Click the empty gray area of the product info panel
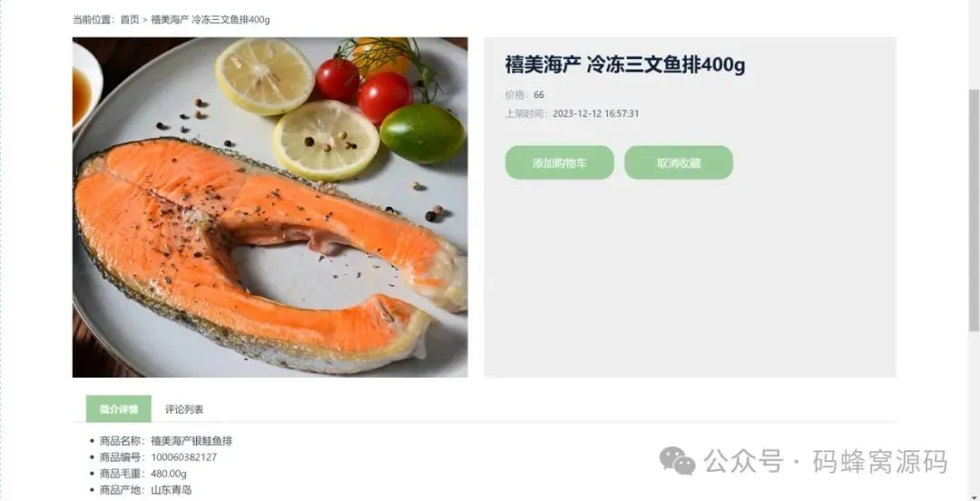Viewport: 980px width, 501px height. point(690,281)
